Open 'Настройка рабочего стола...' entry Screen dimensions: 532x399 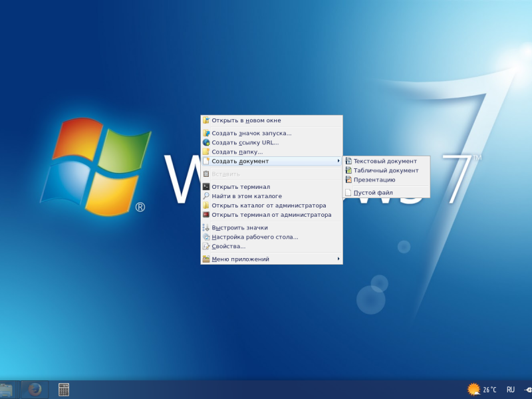[x=271, y=237]
